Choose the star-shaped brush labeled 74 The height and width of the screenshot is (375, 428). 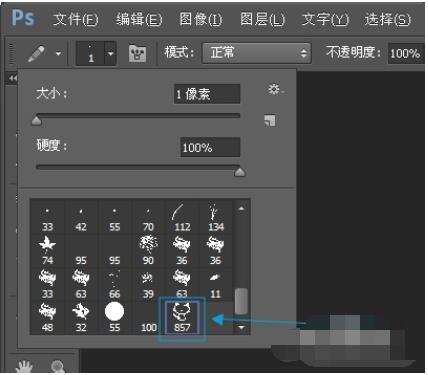(47, 251)
